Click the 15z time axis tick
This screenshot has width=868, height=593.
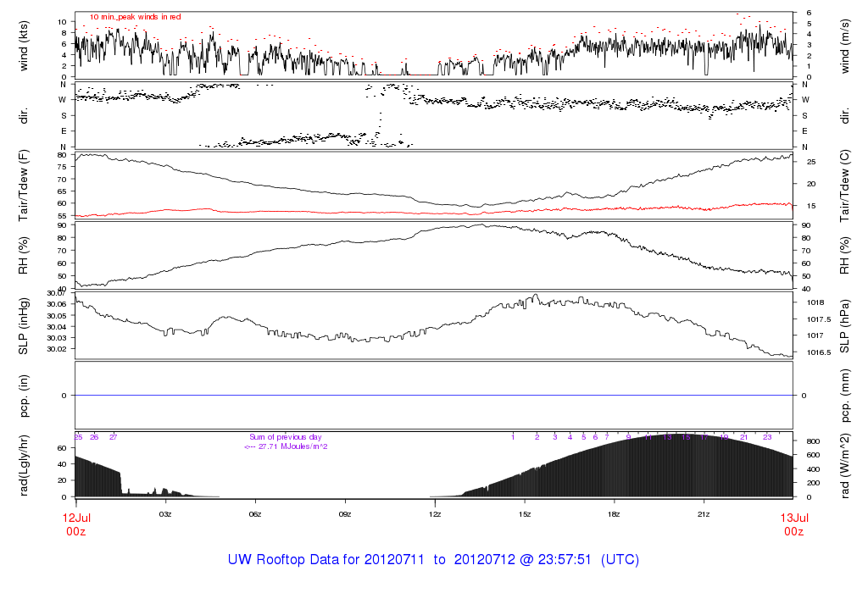coord(524,514)
